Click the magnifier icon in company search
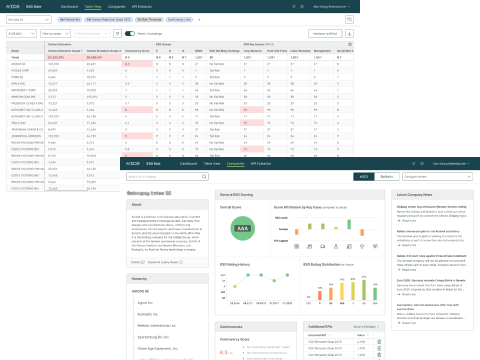This screenshot has height=360, width=480. click(204, 177)
